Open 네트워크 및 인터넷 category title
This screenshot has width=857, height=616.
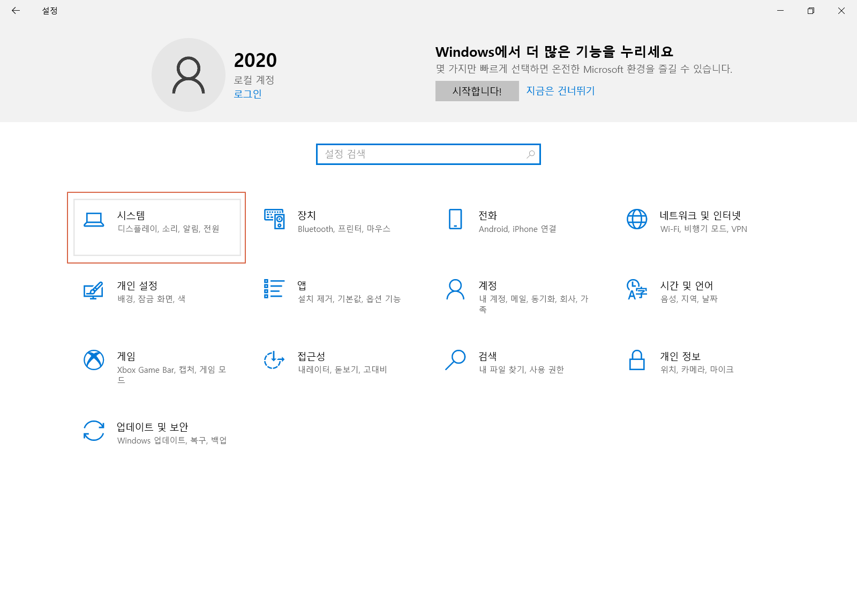[x=701, y=215]
